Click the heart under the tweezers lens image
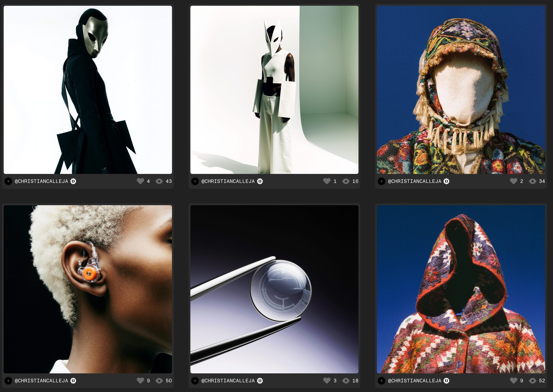The width and height of the screenshot is (553, 392). (x=327, y=380)
